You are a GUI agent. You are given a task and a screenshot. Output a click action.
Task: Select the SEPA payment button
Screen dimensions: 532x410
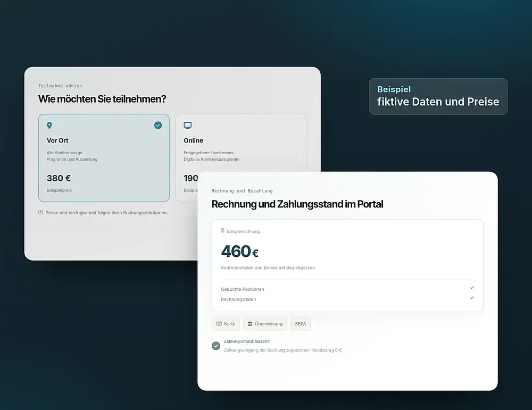click(300, 324)
